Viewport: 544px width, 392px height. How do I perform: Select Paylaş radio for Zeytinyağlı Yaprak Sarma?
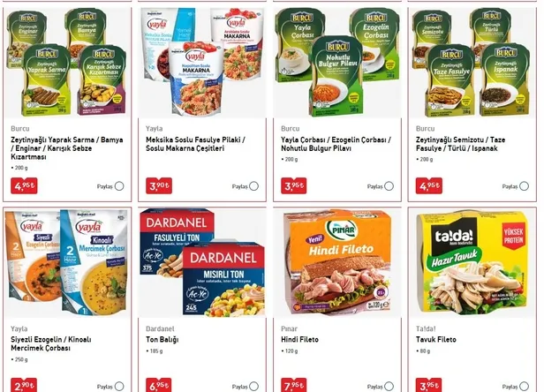point(119,186)
